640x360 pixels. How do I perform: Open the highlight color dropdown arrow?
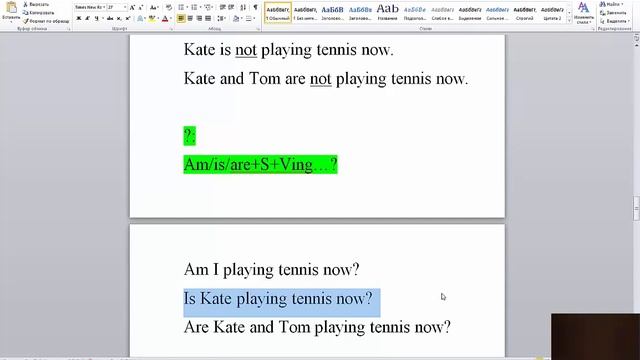(158, 18)
